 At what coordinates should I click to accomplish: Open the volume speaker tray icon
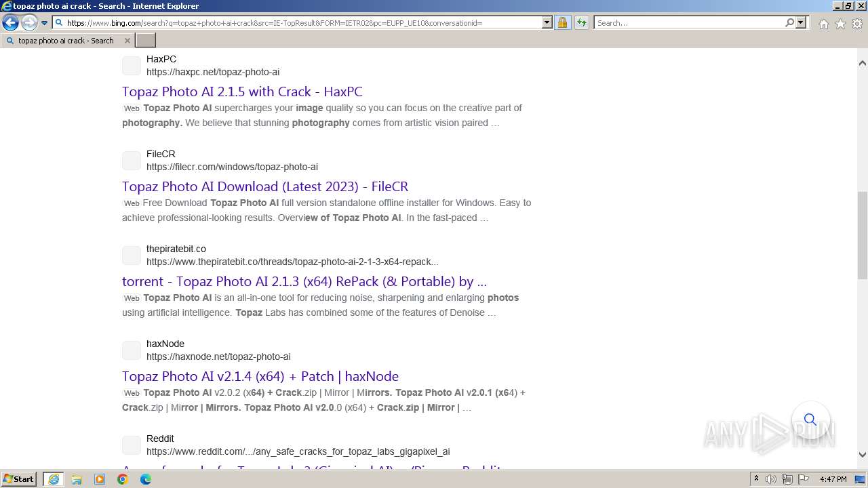(x=771, y=479)
